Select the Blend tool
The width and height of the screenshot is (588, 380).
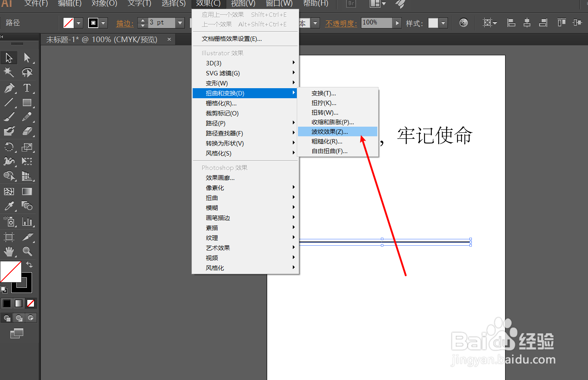(27, 206)
